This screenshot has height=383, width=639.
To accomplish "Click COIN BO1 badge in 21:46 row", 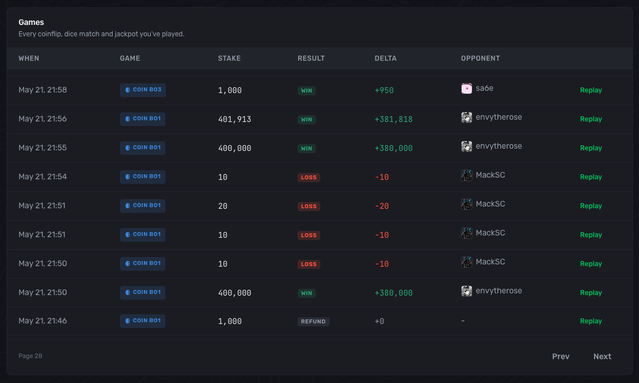I will click(143, 321).
